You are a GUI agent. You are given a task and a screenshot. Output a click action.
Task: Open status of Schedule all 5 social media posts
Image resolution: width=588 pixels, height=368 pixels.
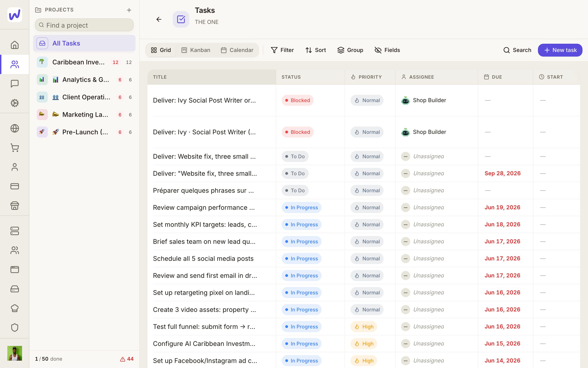(x=302, y=259)
